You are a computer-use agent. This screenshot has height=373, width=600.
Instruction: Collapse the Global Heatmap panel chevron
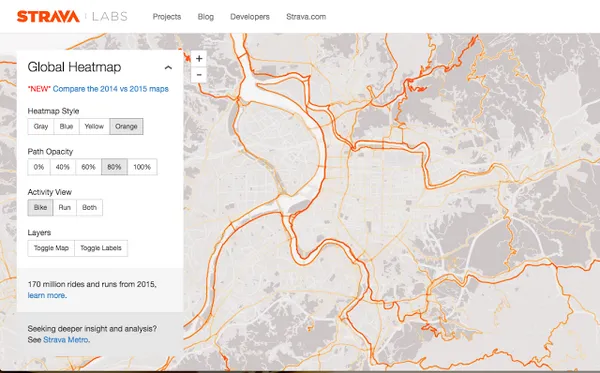[168, 68]
